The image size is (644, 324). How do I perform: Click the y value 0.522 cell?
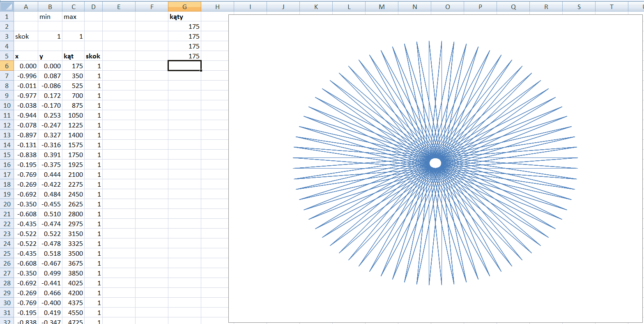(50, 234)
